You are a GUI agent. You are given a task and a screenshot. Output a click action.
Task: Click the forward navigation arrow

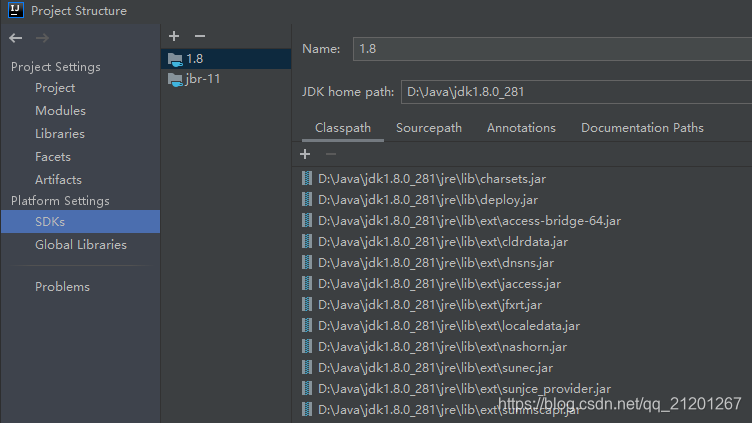(42, 38)
